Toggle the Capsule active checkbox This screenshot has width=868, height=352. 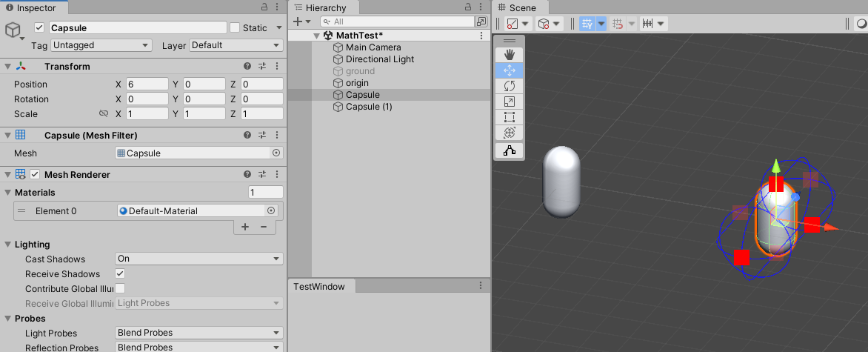point(39,27)
